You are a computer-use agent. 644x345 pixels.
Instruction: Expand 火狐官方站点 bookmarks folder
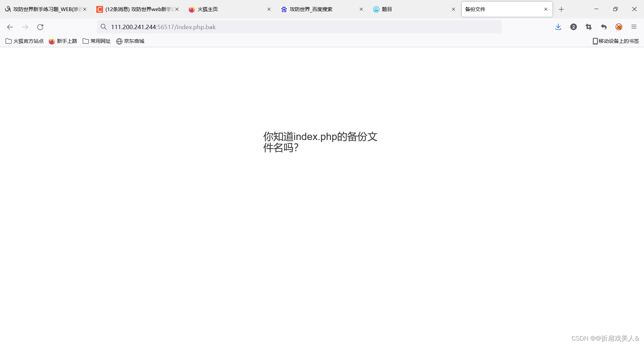click(x=24, y=41)
